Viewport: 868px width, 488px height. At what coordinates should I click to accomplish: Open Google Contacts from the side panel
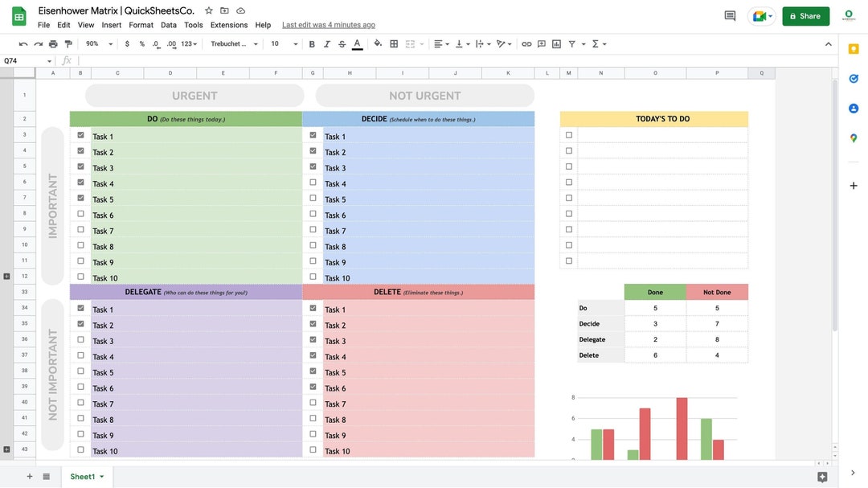coord(852,106)
